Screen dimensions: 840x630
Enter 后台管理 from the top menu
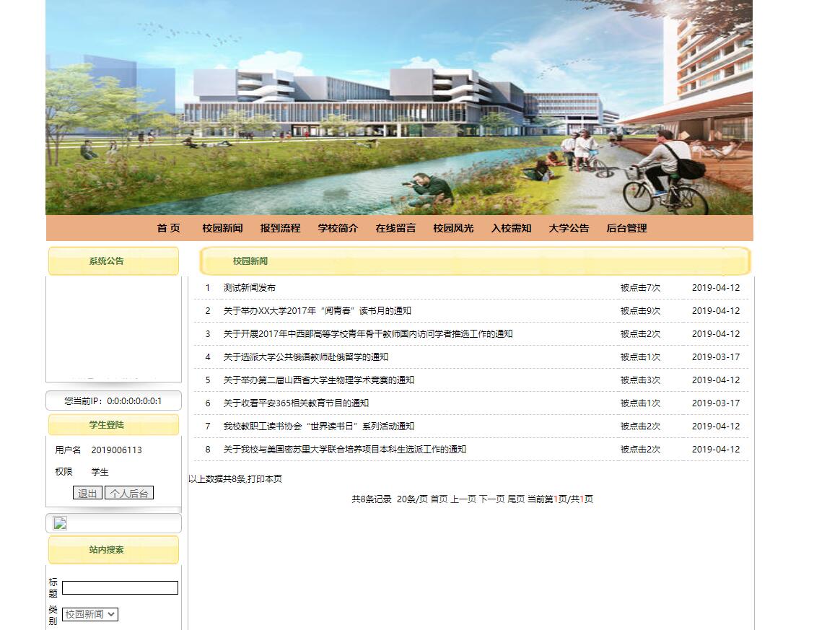point(625,228)
